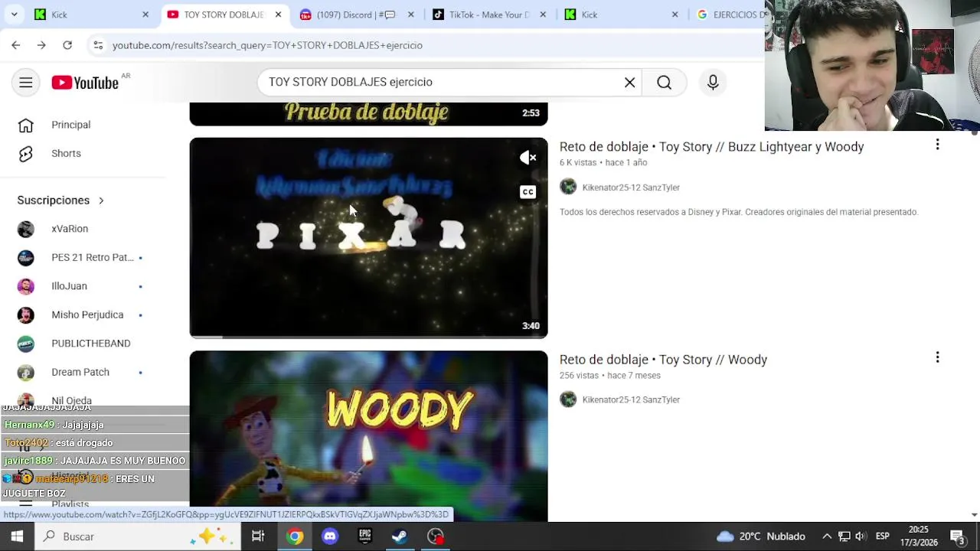Open options menu for Toy Story // Woody video
Image resolution: width=980 pixels, height=551 pixels.
[x=937, y=357]
